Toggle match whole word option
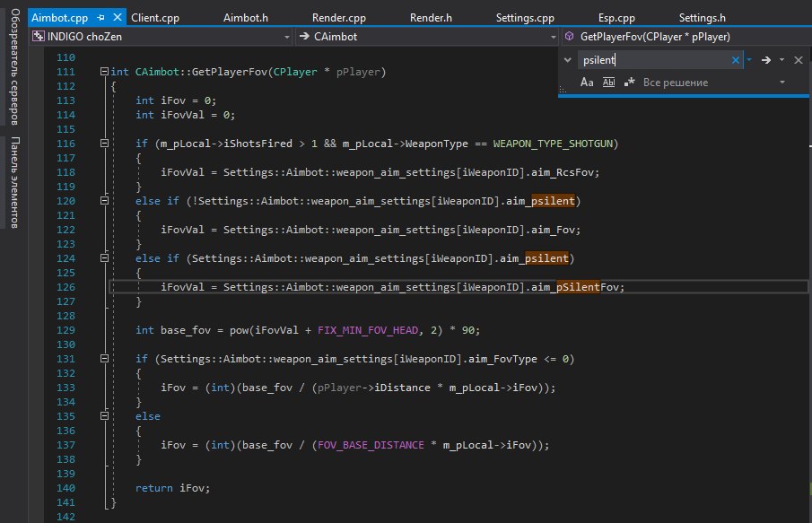Image resolution: width=812 pixels, height=523 pixels. pyautogui.click(x=608, y=83)
